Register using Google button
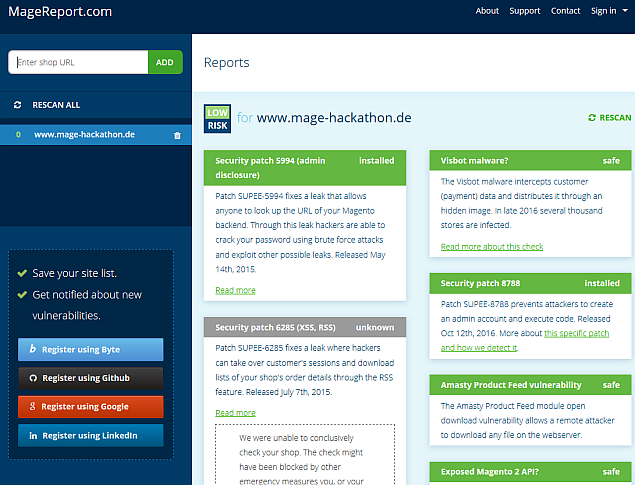 point(91,407)
